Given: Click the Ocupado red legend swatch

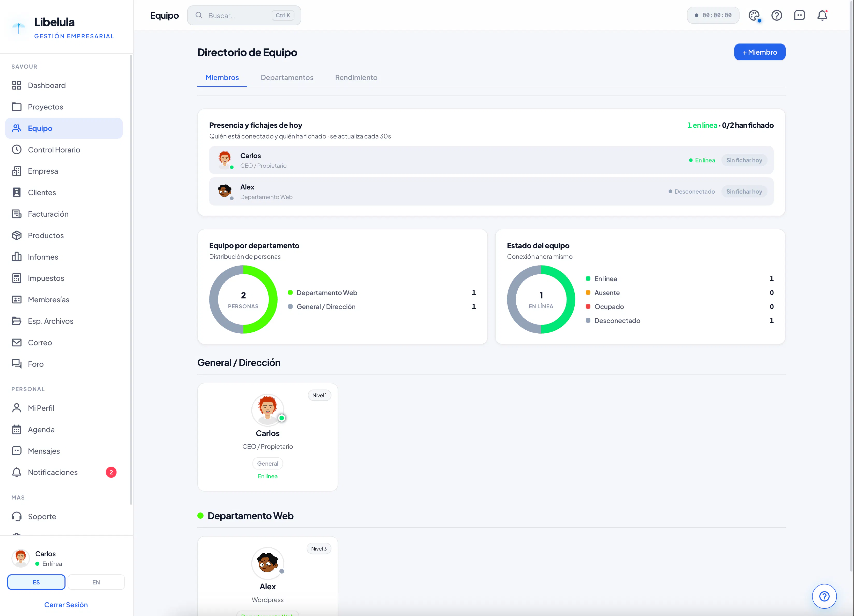Looking at the screenshot, I should pos(588,307).
